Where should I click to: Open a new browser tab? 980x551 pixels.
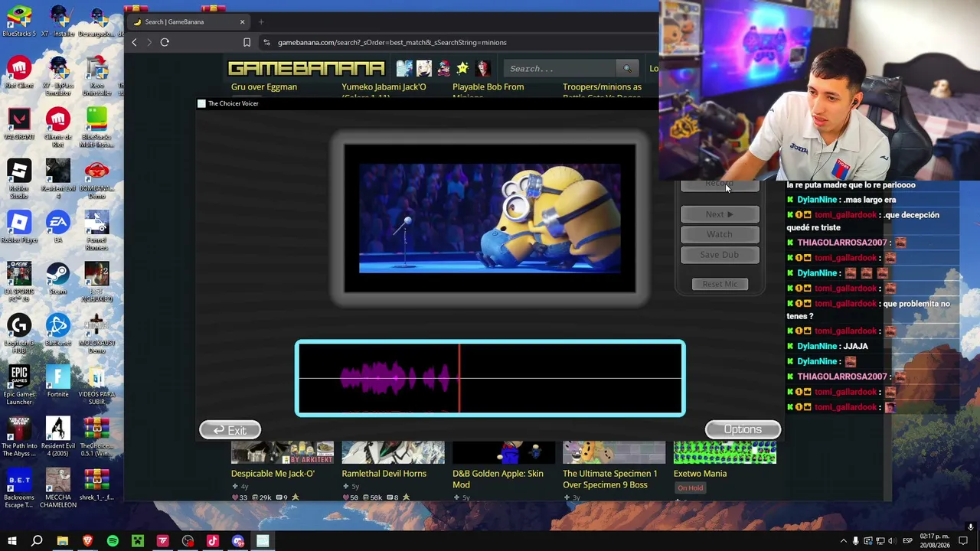point(261,21)
